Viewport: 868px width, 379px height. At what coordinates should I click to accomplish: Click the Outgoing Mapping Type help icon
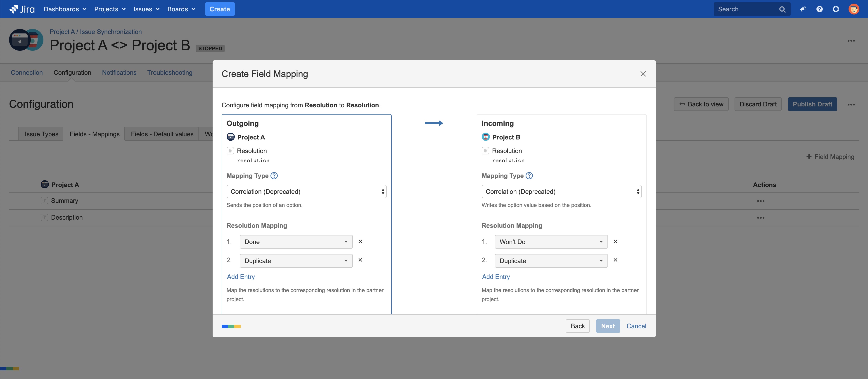coord(274,176)
